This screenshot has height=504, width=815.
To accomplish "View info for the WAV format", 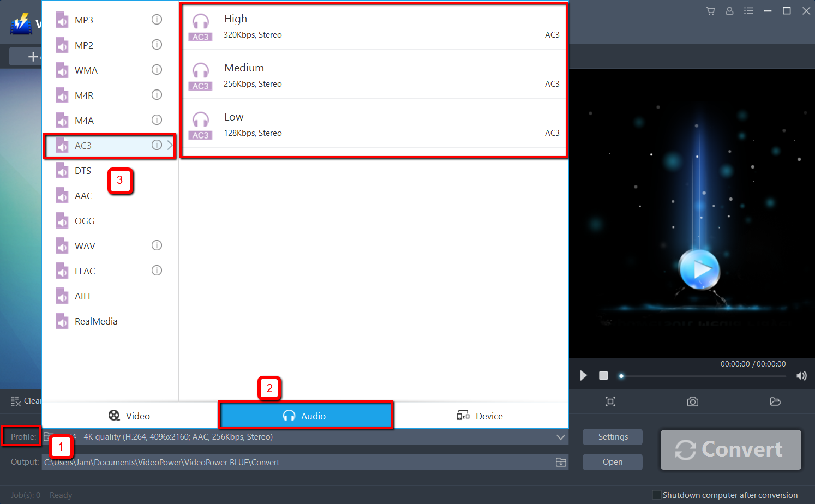I will pyautogui.click(x=157, y=245).
